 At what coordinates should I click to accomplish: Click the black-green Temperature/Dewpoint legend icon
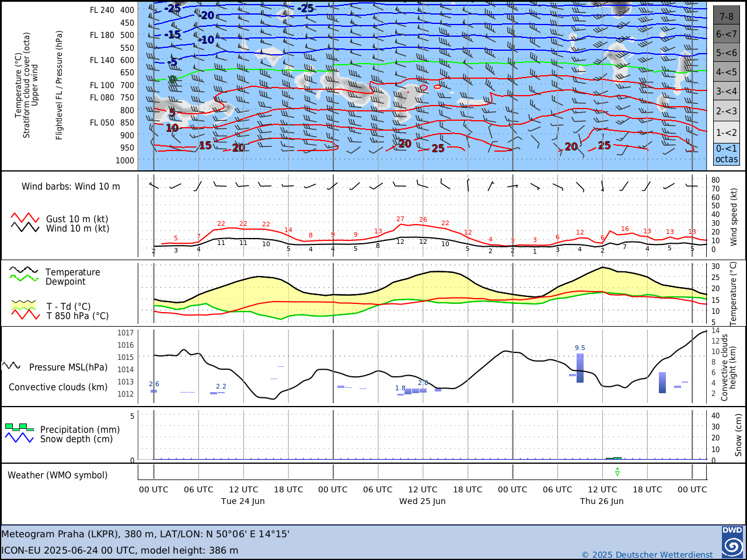click(23, 274)
